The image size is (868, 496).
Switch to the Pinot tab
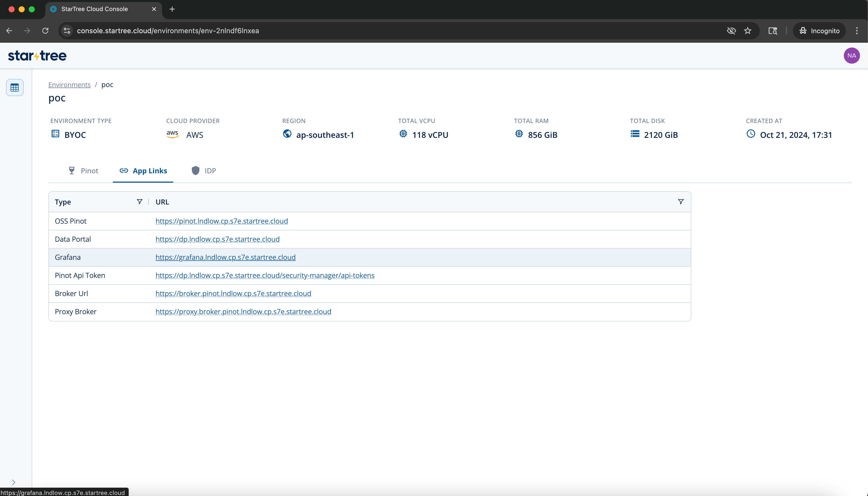click(x=84, y=171)
